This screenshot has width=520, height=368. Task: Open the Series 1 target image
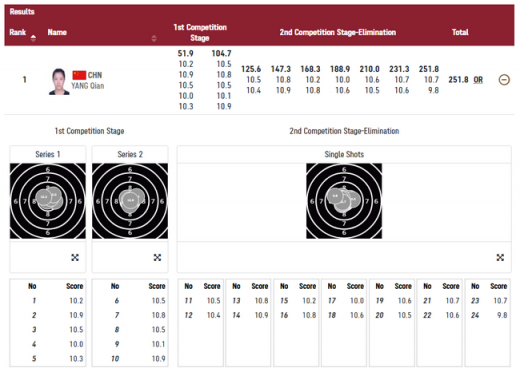(48, 201)
